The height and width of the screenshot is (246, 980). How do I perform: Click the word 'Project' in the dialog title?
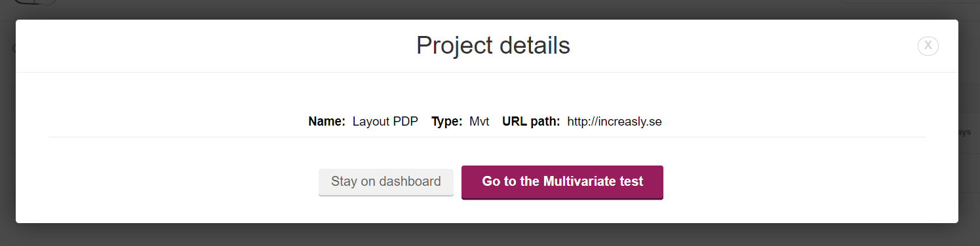pyautogui.click(x=454, y=46)
